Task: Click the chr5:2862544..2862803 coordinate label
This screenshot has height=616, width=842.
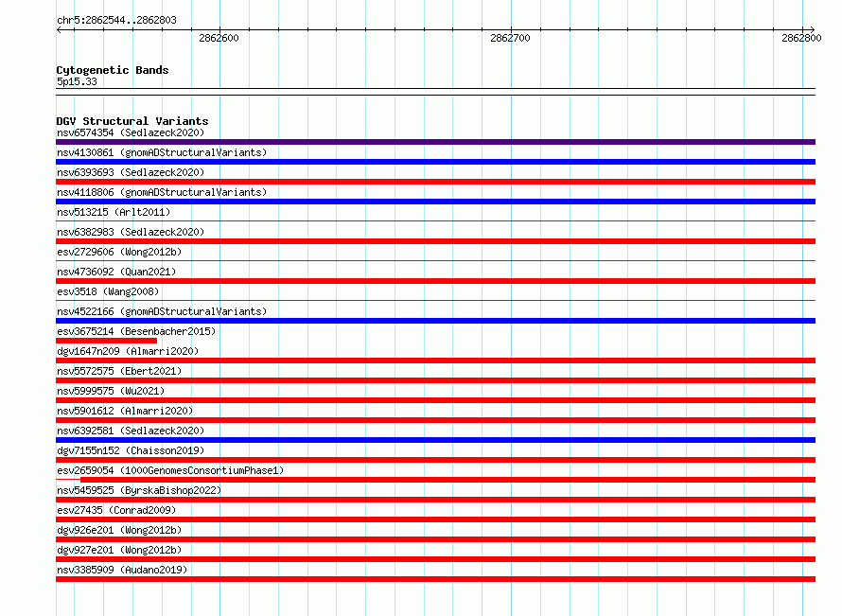Action: click(x=116, y=20)
